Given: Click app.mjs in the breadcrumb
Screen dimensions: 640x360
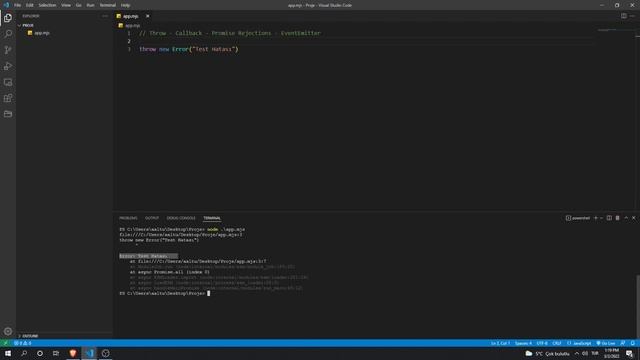Looking at the screenshot, I should click(x=132, y=25).
